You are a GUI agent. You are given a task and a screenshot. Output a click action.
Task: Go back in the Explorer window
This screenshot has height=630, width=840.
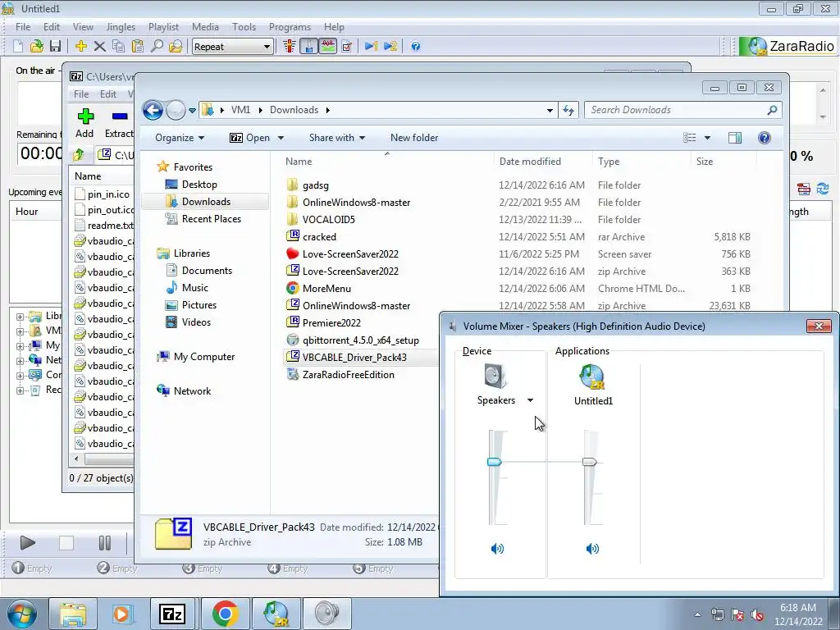[153, 111]
